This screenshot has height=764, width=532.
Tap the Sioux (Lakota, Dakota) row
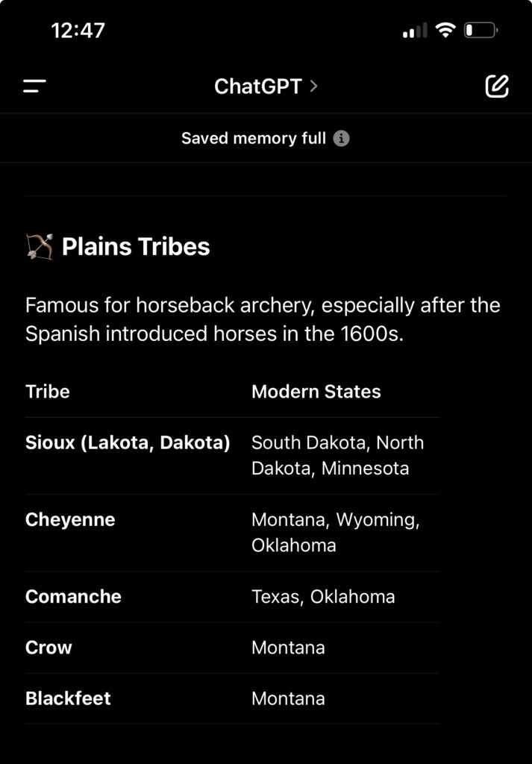[x=128, y=442]
